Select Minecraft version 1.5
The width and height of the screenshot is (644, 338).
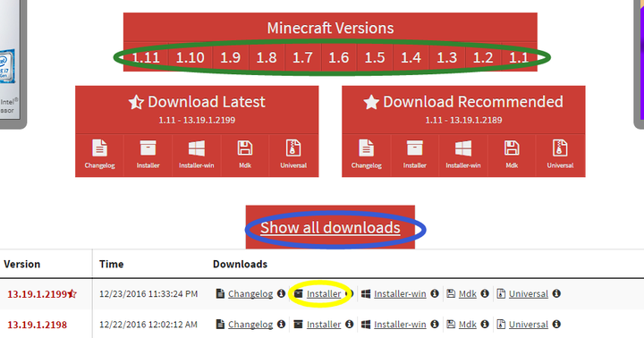pos(375,57)
